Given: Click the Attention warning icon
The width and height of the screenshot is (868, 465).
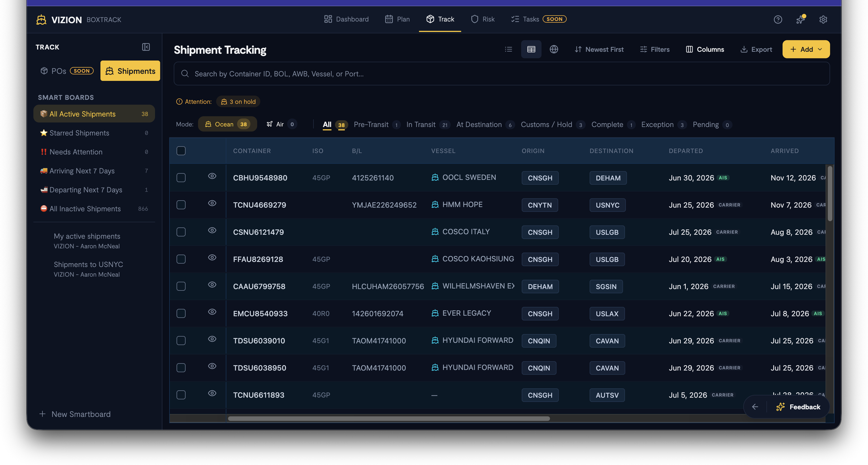Looking at the screenshot, I should pos(179,101).
